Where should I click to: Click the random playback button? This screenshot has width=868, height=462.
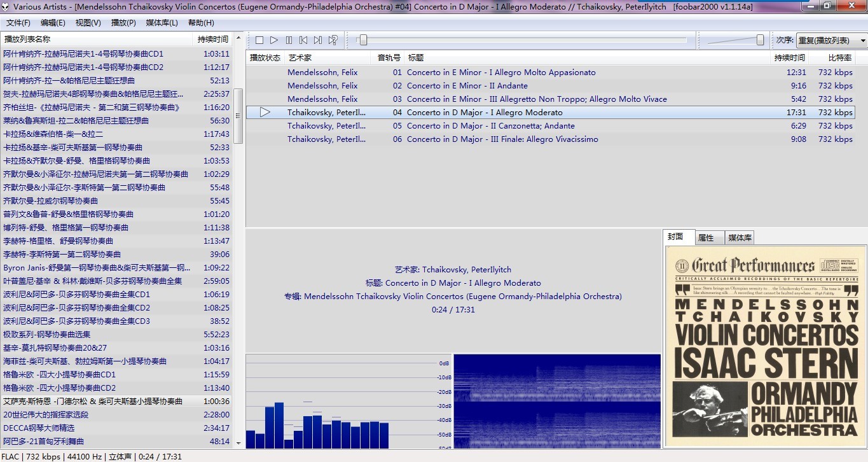[333, 40]
